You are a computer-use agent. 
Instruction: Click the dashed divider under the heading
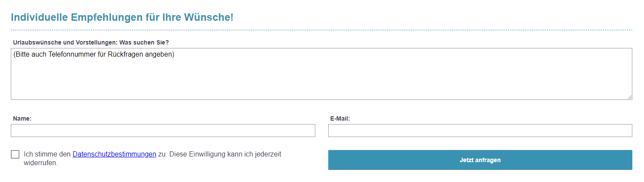click(321, 30)
